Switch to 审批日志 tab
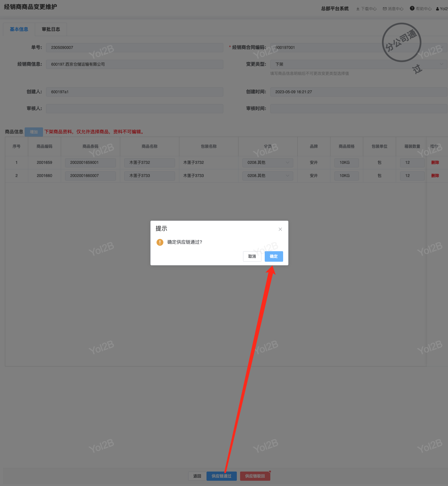 51,29
